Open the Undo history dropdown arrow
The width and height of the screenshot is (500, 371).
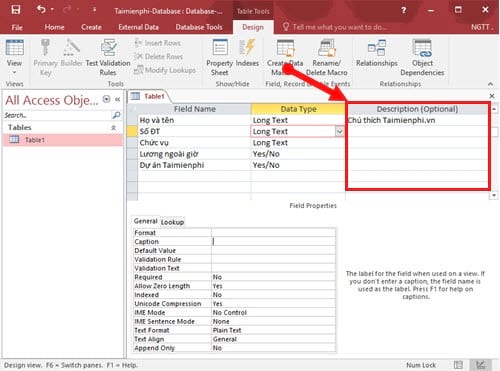(x=52, y=10)
